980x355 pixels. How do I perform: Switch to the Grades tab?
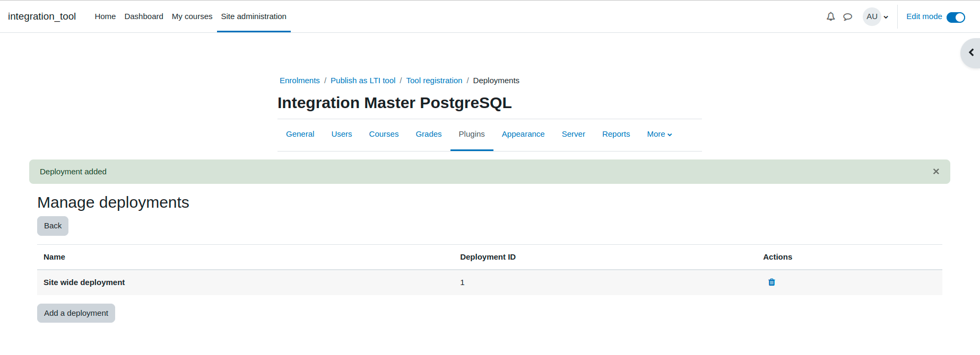click(x=429, y=135)
